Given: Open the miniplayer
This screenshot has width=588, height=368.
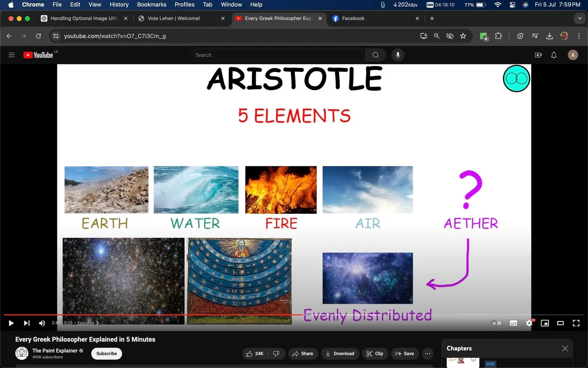Looking at the screenshot, I should [x=545, y=323].
